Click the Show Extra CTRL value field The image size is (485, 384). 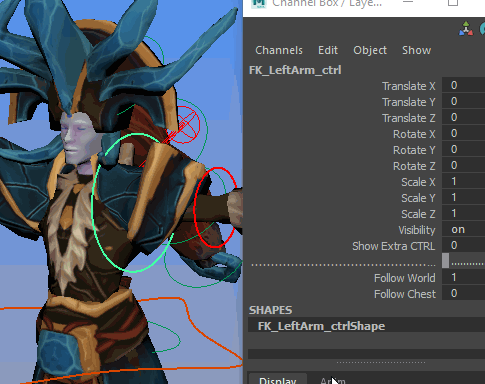click(x=463, y=245)
